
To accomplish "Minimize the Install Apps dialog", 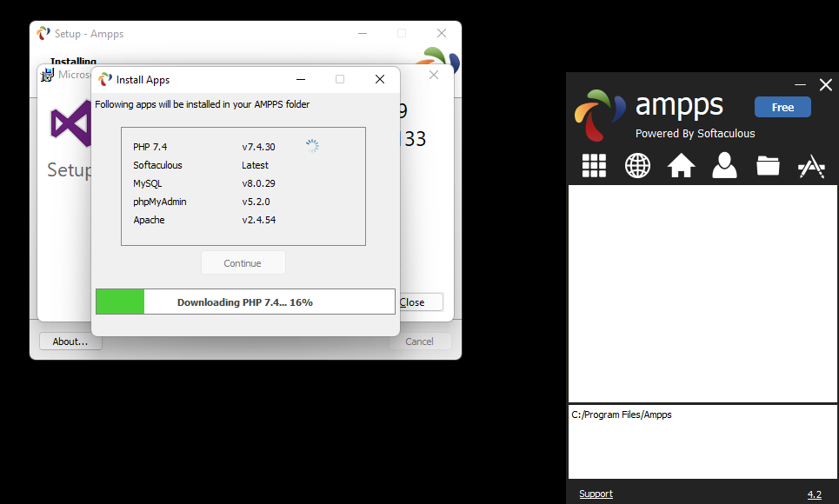I will [x=300, y=80].
